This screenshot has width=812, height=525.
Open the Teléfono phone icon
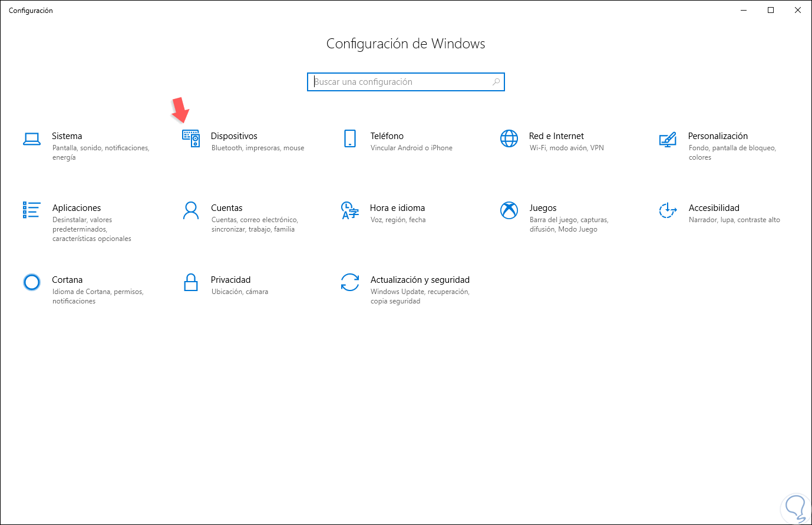(350, 138)
